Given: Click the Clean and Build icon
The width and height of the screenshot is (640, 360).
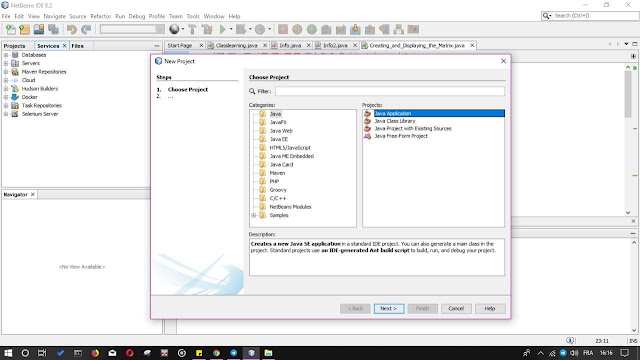Looking at the screenshot, I should [x=207, y=29].
